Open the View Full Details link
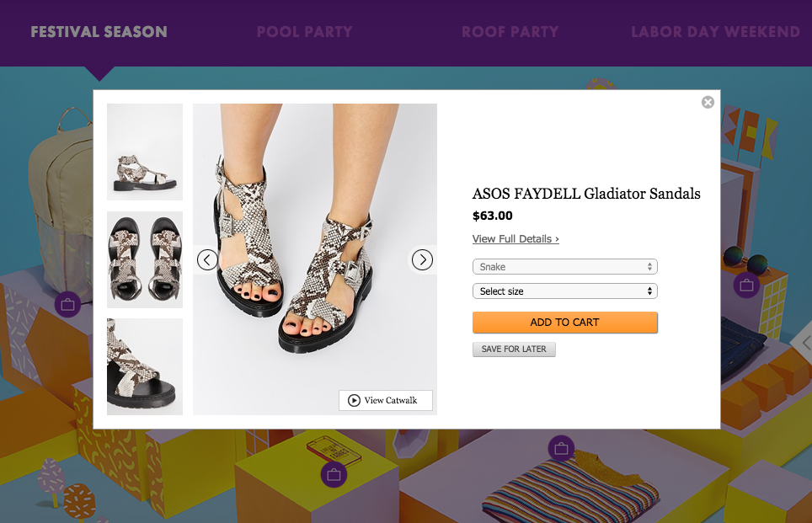Image resolution: width=812 pixels, height=523 pixels. 516,239
